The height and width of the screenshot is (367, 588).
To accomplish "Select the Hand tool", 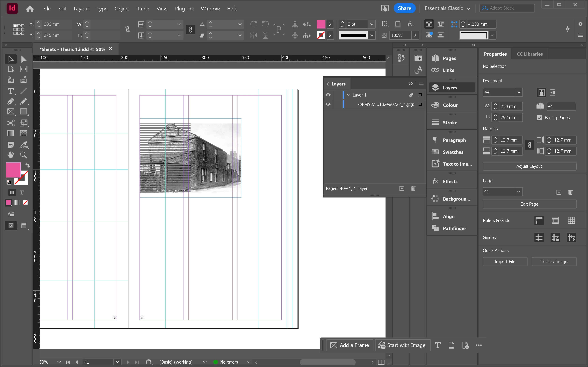I will [10, 155].
